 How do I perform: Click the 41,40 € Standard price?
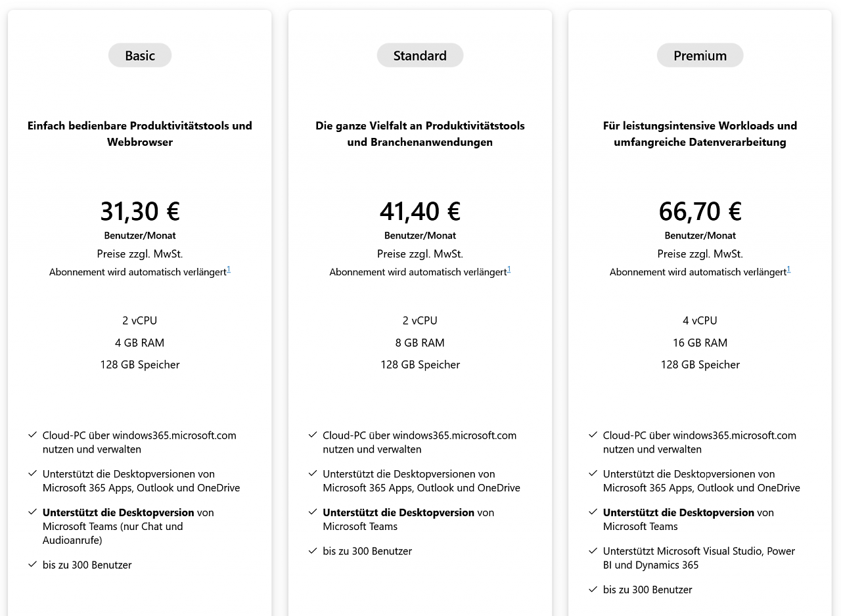coord(420,211)
